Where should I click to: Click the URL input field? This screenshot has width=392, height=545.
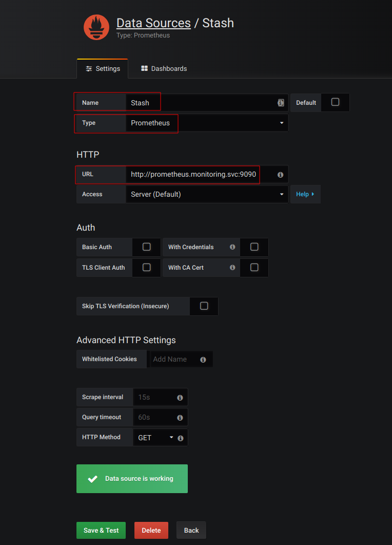[x=207, y=174]
